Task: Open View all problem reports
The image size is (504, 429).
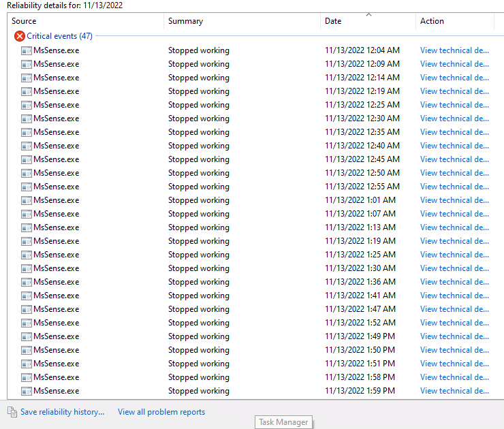Action: [x=161, y=412]
